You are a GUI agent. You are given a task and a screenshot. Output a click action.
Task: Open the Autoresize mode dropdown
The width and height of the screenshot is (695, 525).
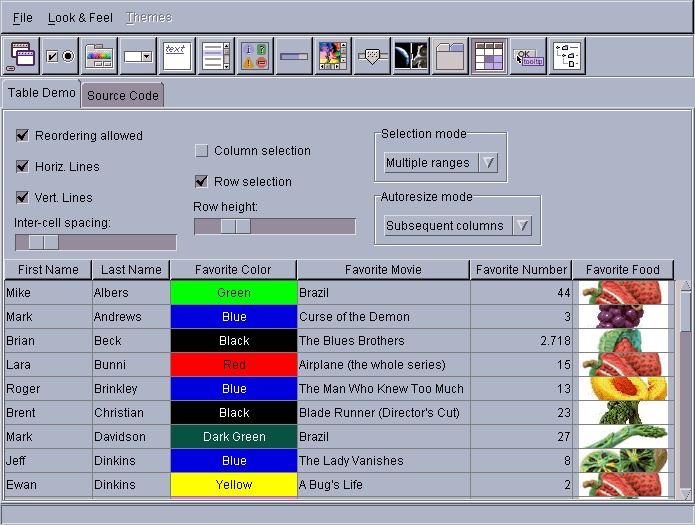click(458, 226)
